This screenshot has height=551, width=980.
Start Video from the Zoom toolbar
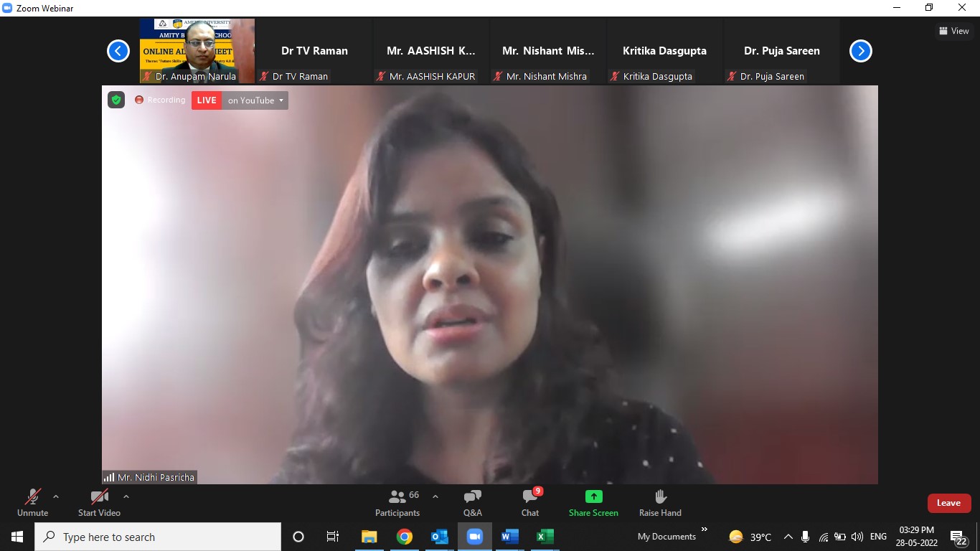pyautogui.click(x=99, y=502)
